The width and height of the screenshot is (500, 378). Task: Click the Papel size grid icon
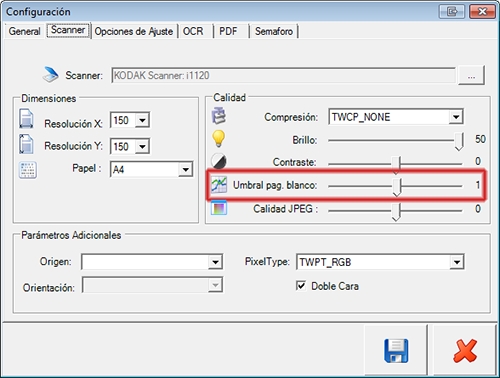28,170
